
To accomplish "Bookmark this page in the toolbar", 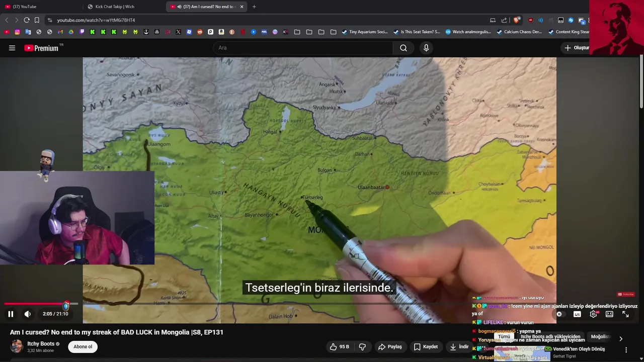I will click(37, 20).
